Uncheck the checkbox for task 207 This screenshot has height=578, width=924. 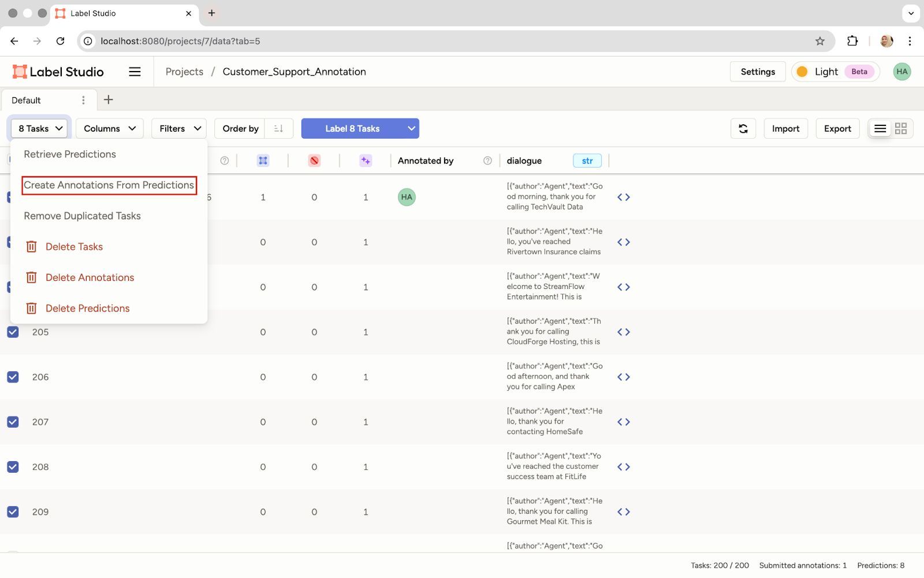tap(13, 422)
